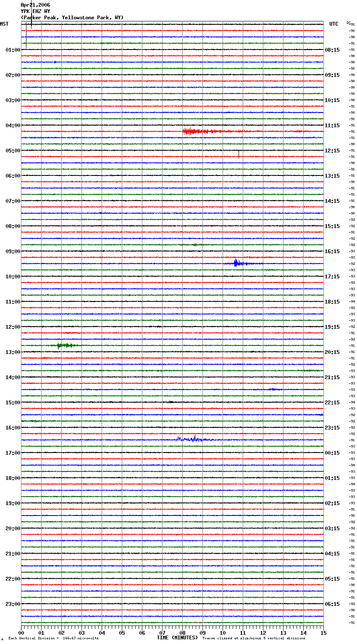Click the 05 minute axis tick label
Viewport: 357px width, 644px height.
click(122, 633)
